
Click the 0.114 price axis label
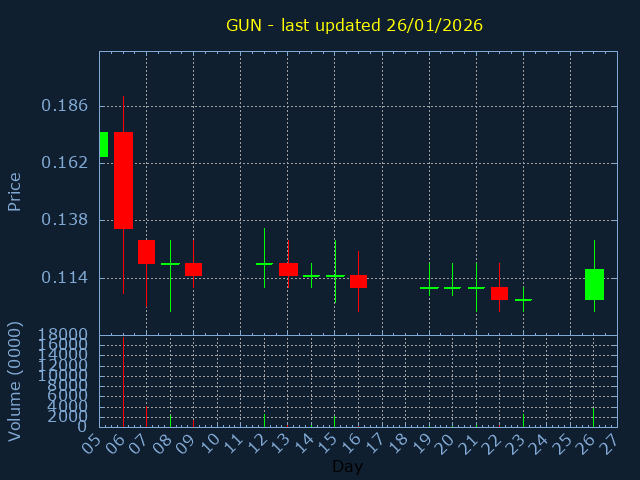click(x=64, y=277)
